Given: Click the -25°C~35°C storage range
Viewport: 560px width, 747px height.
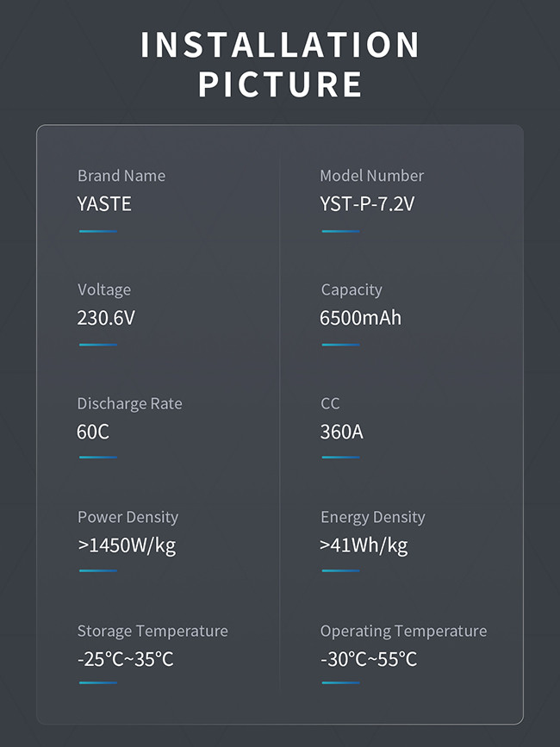Looking at the screenshot, I should (x=125, y=659).
